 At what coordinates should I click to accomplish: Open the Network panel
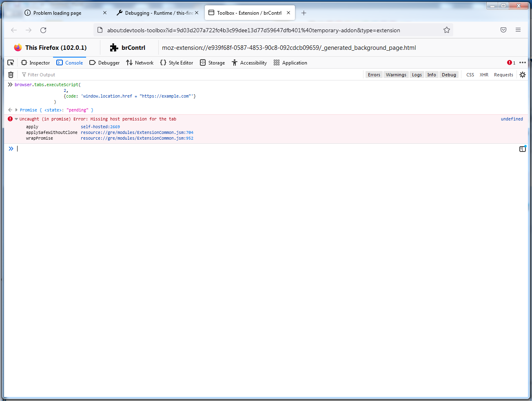point(140,62)
